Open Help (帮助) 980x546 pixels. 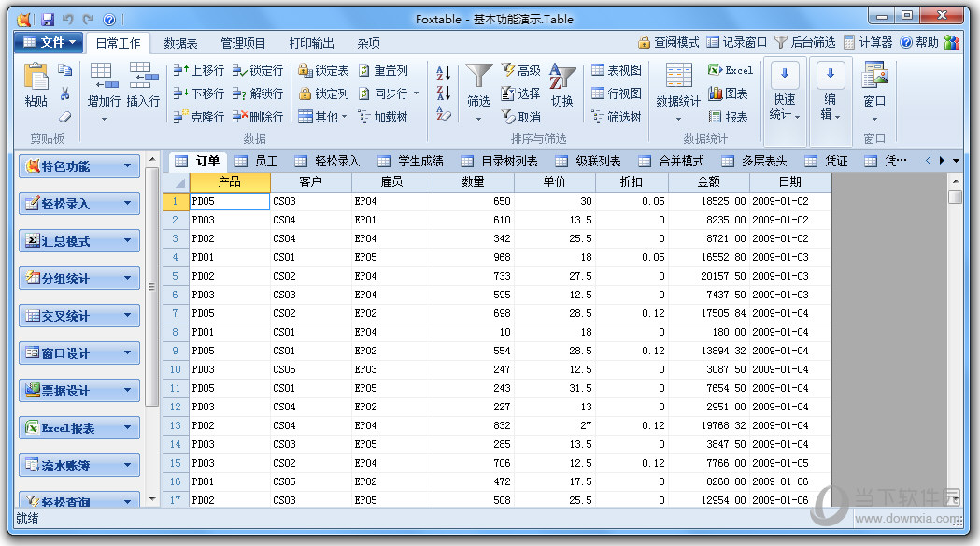(x=918, y=42)
